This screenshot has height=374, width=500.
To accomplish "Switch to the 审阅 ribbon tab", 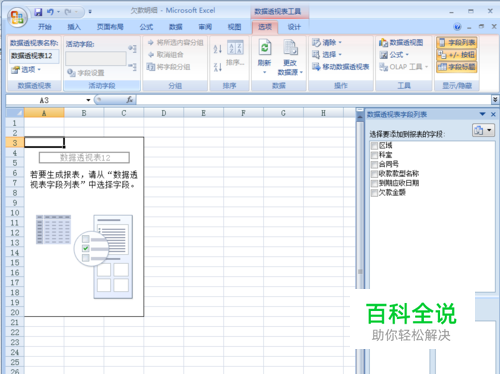I will pos(205,27).
